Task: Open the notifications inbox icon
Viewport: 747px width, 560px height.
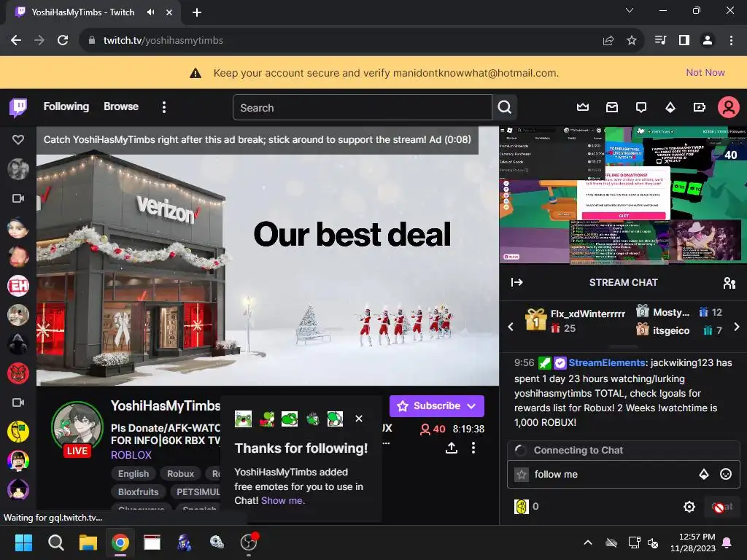Action: coord(612,107)
